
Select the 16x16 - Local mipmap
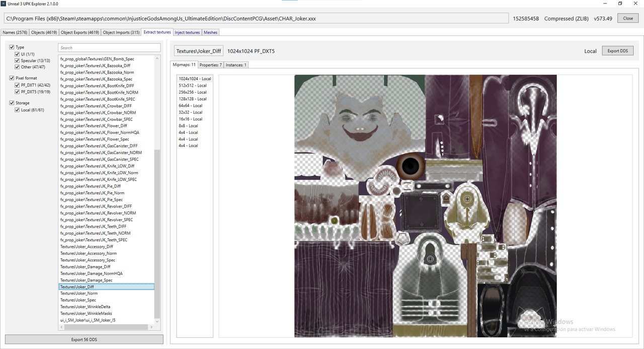click(191, 119)
